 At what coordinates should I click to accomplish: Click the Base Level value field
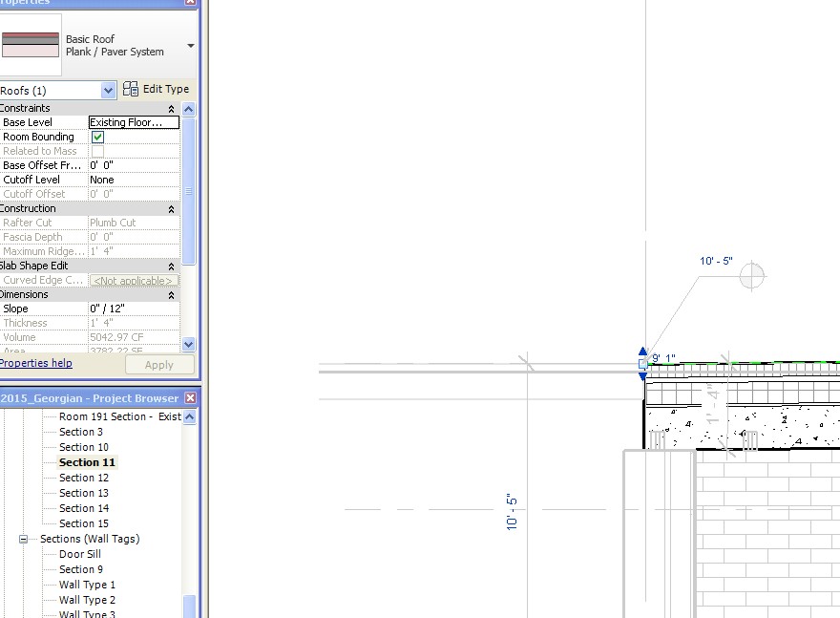click(x=134, y=122)
